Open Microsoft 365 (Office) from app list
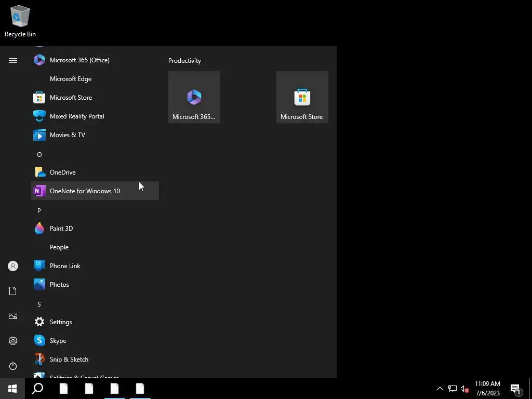 95,60
